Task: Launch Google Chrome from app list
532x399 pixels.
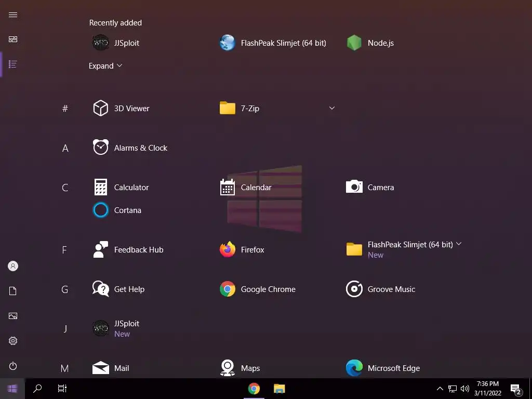Action: click(258, 289)
